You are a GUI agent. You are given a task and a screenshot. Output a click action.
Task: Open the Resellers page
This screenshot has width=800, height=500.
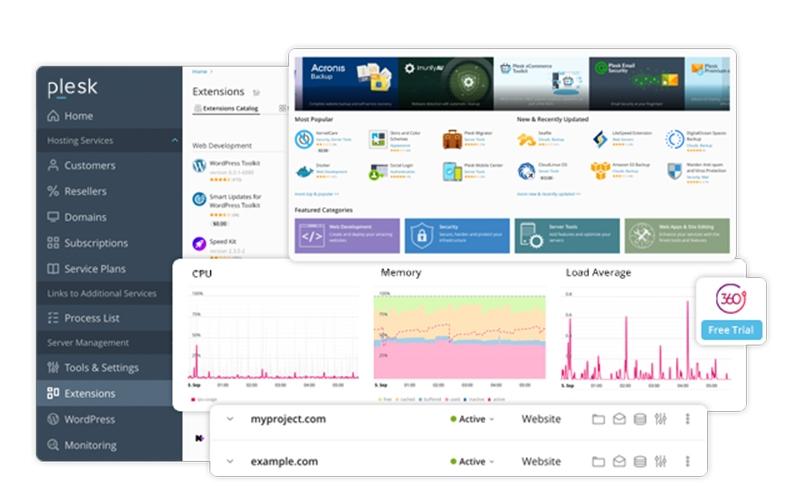tap(77, 191)
